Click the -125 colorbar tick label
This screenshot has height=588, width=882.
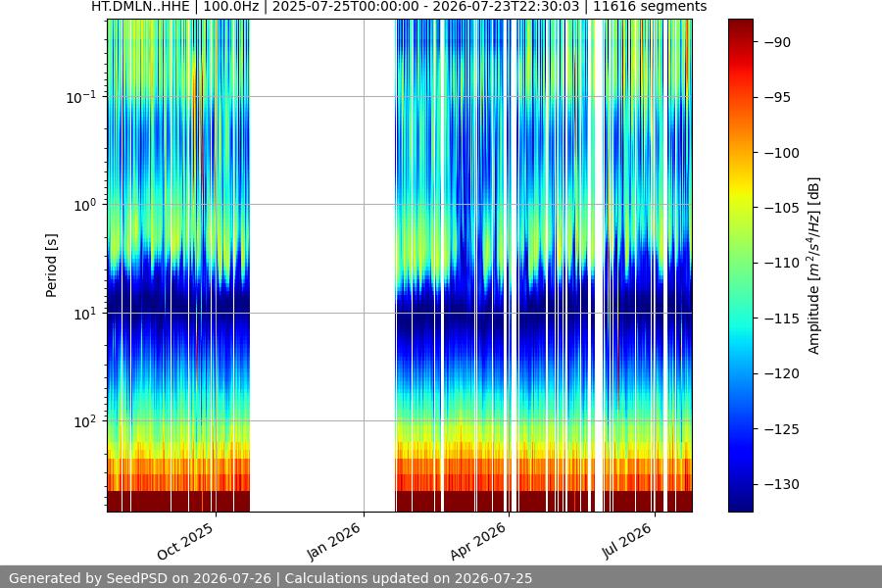pyautogui.click(x=782, y=429)
